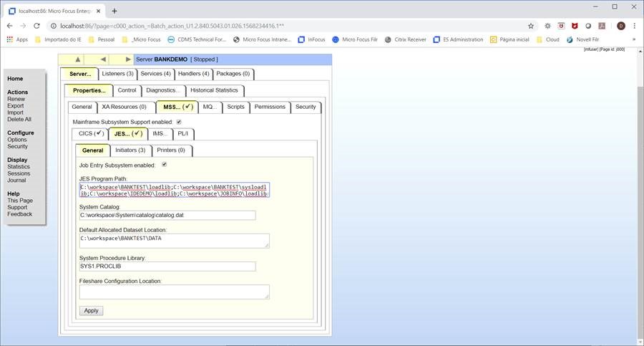Click in the System Procedure Library field
The image size is (644, 346).
[167, 266]
